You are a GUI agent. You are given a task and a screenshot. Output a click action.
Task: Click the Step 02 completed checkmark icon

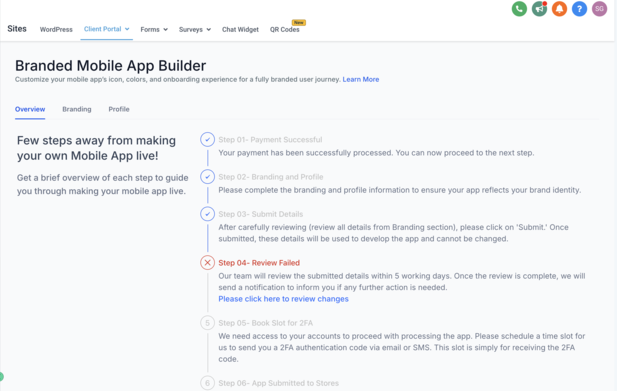pos(207,177)
